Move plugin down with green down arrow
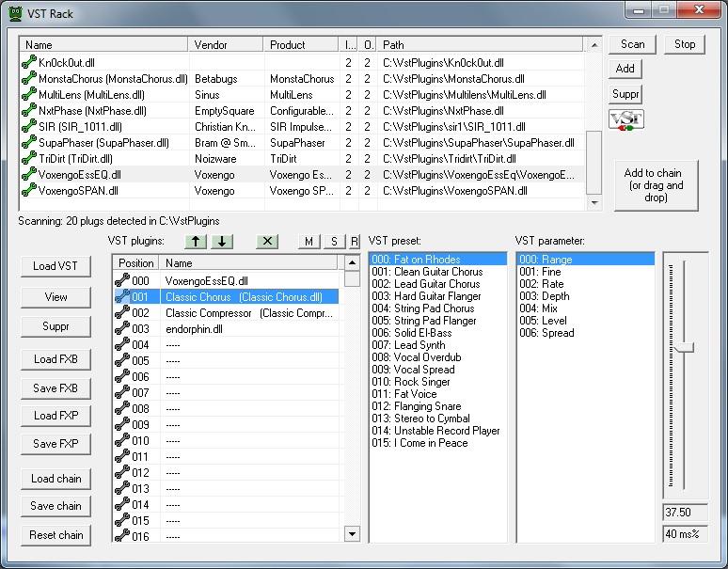The width and height of the screenshot is (728, 569). pyautogui.click(x=222, y=242)
